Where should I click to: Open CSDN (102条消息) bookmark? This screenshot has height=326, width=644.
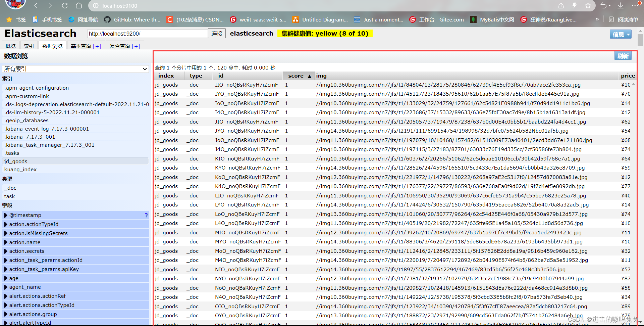[195, 19]
